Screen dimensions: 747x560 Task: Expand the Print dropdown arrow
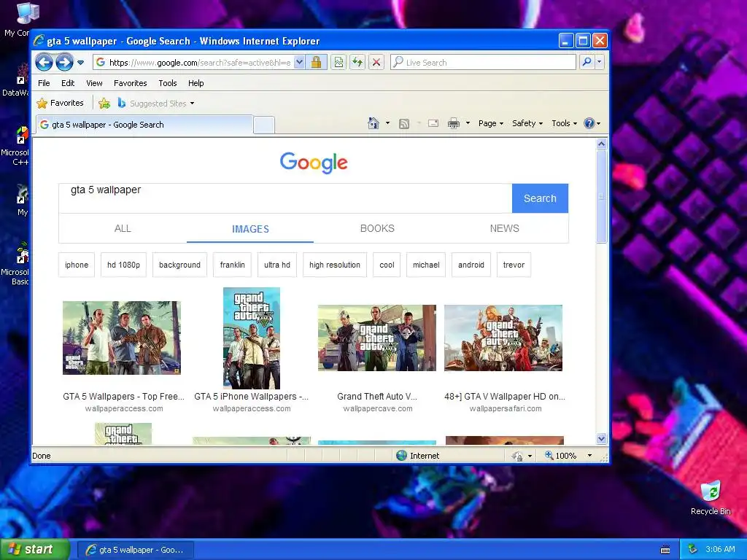pos(468,123)
